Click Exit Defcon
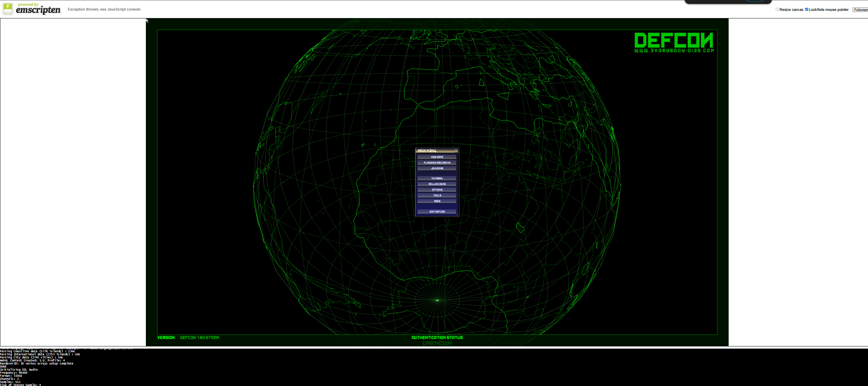868x386 pixels. tap(437, 212)
